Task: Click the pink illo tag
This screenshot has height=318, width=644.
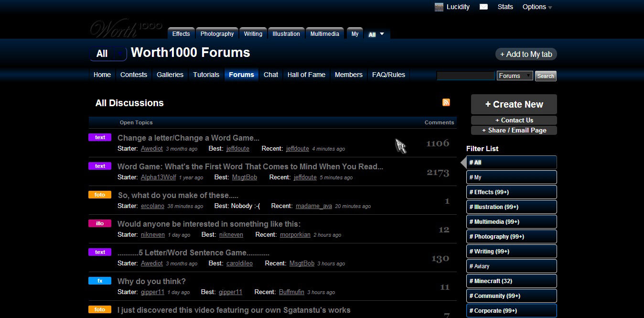Action: click(100, 223)
